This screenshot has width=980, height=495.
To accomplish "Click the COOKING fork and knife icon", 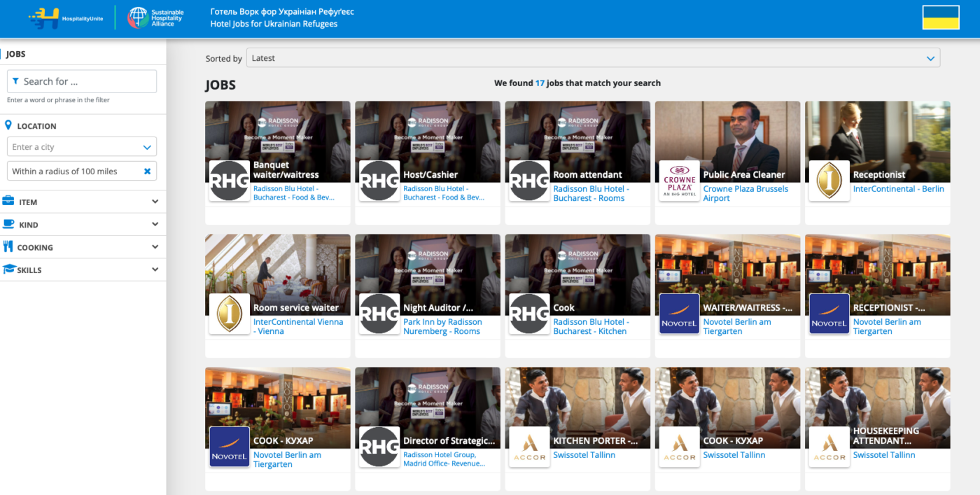I will coord(8,246).
